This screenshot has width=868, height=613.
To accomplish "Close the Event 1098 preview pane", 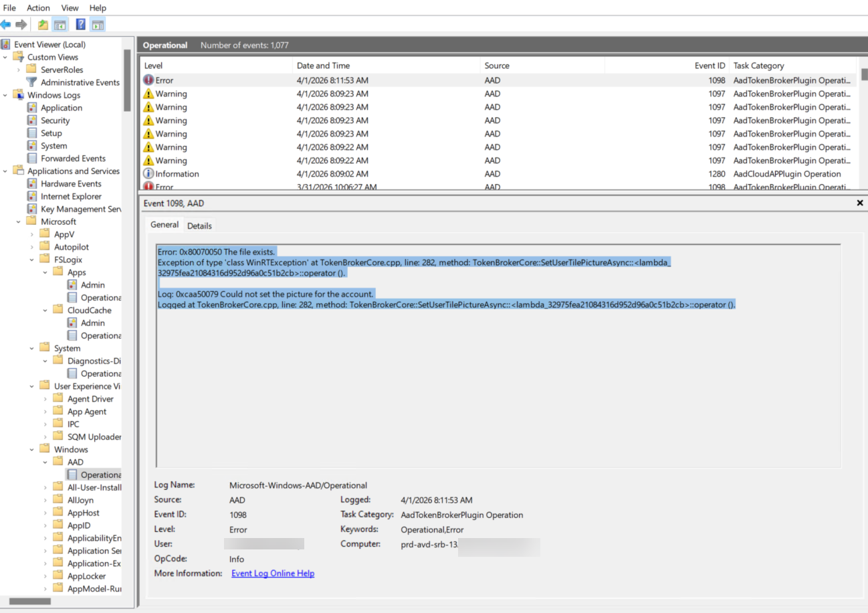I will pyautogui.click(x=860, y=203).
